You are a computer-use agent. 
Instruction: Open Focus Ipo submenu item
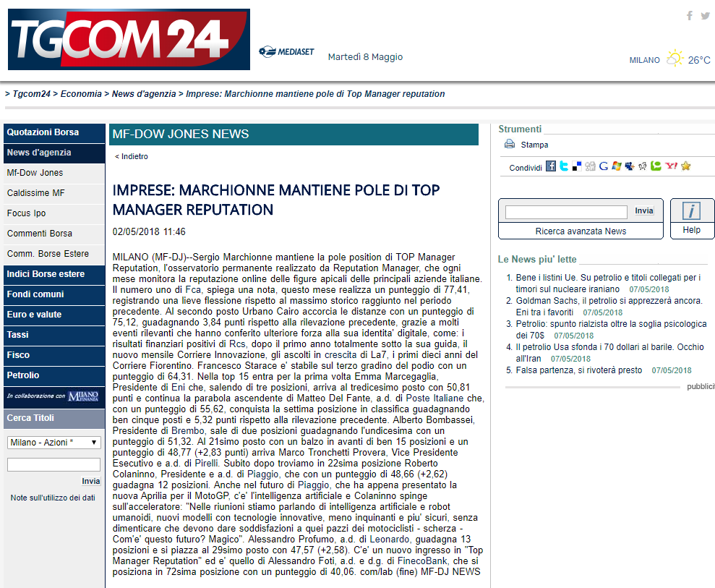(x=54, y=213)
